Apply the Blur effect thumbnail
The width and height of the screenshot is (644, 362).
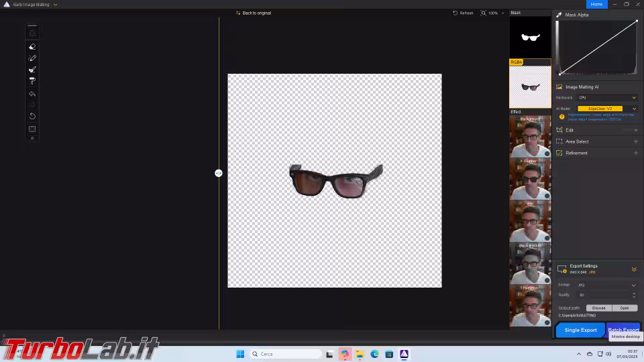point(530,221)
